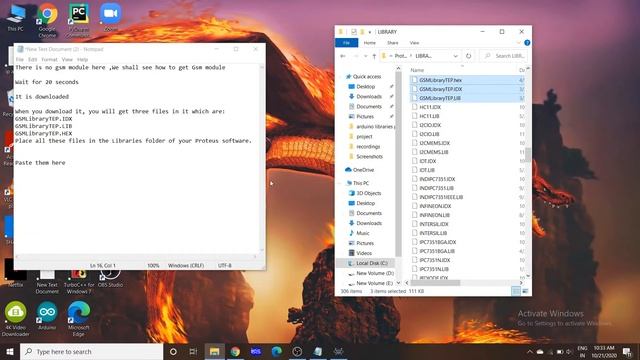The width and height of the screenshot is (640, 360).
Task: Click the Search LIBRARY field
Action: pos(504,56)
